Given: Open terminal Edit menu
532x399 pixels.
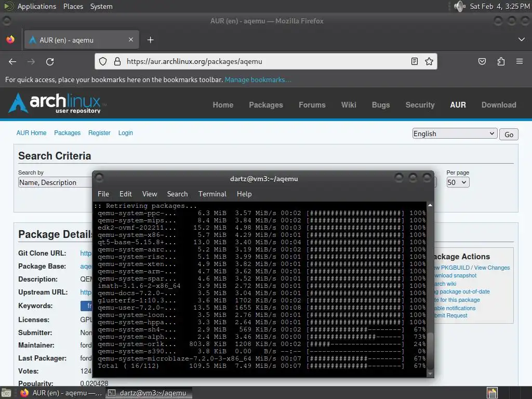Looking at the screenshot, I should pyautogui.click(x=125, y=194).
